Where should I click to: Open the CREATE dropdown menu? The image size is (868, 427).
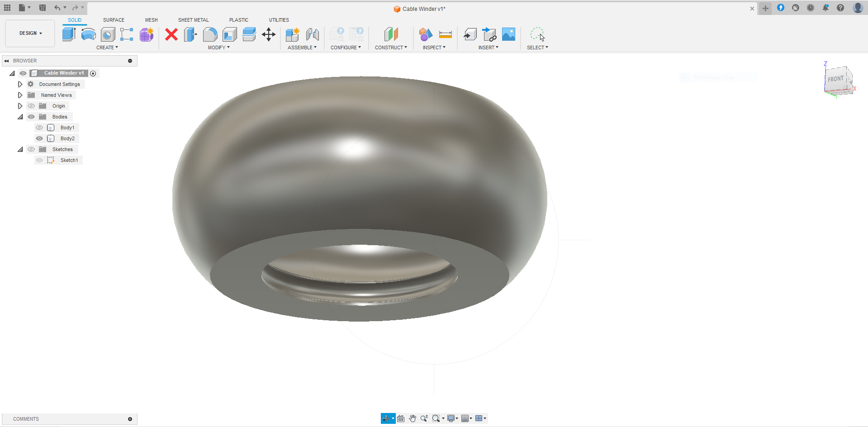107,47
